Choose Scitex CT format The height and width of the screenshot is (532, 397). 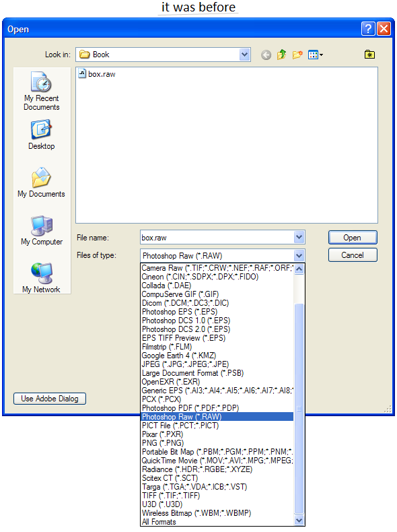click(x=217, y=478)
